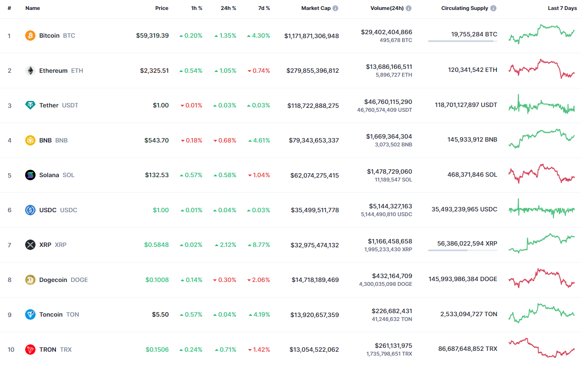Click the BNB yellow logo icon
Screen dimensions: 588x366
[x=30, y=140]
